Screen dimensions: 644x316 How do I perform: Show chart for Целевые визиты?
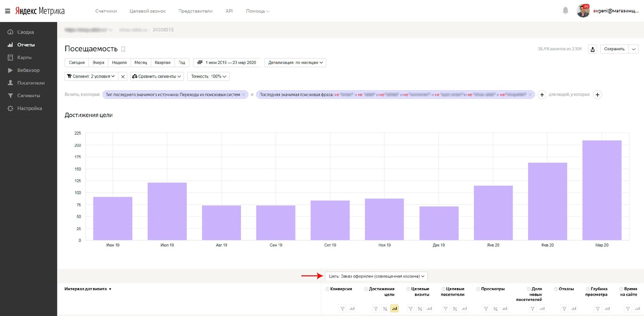429,308
